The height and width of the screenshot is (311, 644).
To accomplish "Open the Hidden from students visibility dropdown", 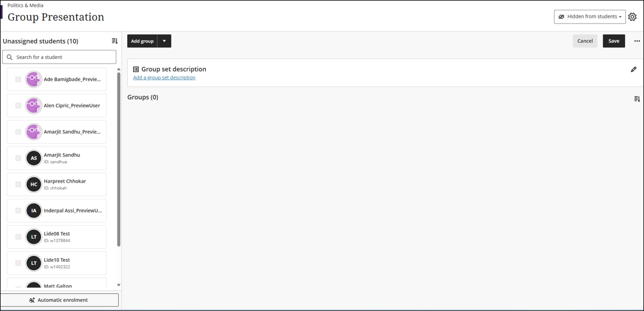I will pos(590,17).
